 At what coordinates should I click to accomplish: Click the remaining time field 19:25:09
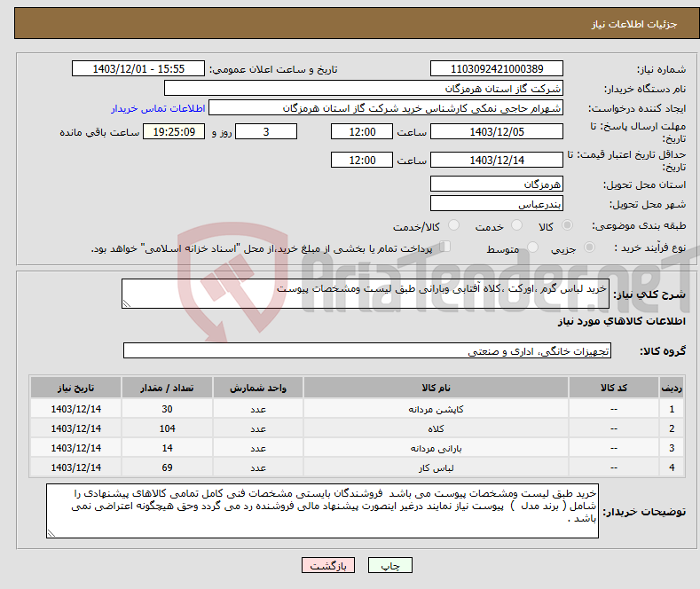click(x=174, y=131)
